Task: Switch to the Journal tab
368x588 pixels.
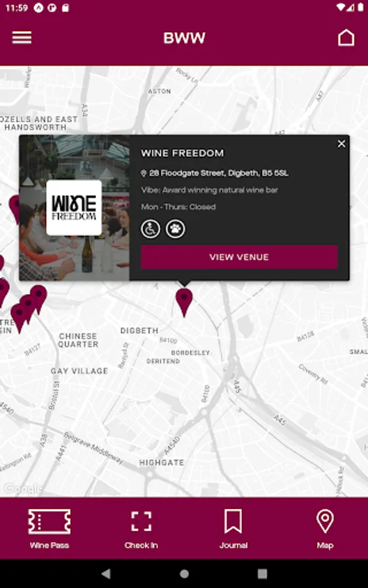Action: coord(233,529)
